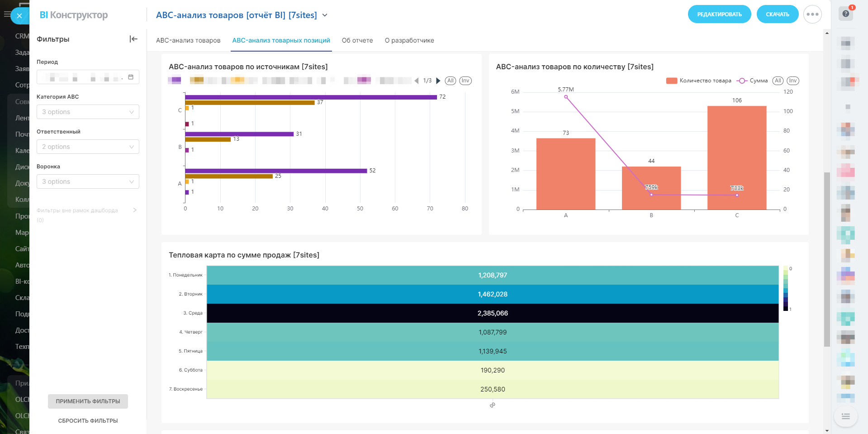Go to next legend page arrow

click(x=438, y=81)
